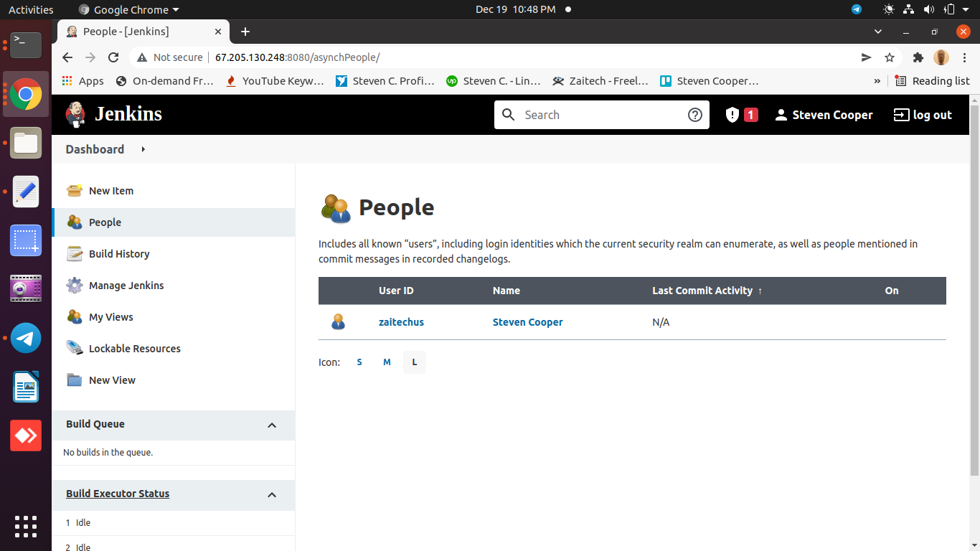
Task: Open the Google Chrome app menu in top bar
Action: click(129, 9)
